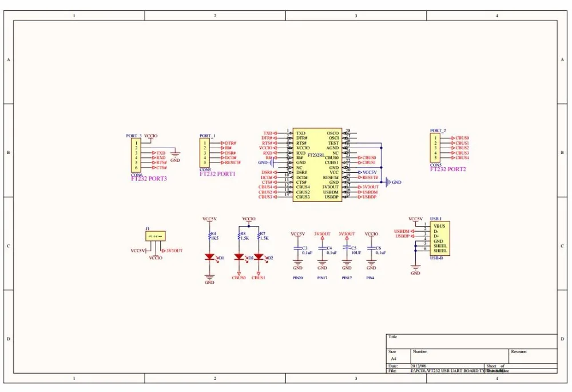The image size is (572, 392).
Task: Click the 'PIN17' note under C5
Action: click(x=347, y=278)
